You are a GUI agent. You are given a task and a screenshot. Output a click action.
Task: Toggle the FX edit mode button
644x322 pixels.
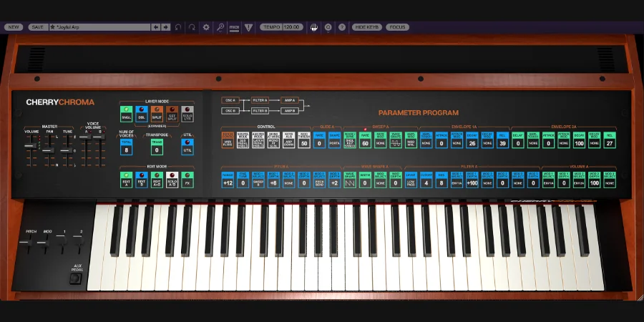187,180
